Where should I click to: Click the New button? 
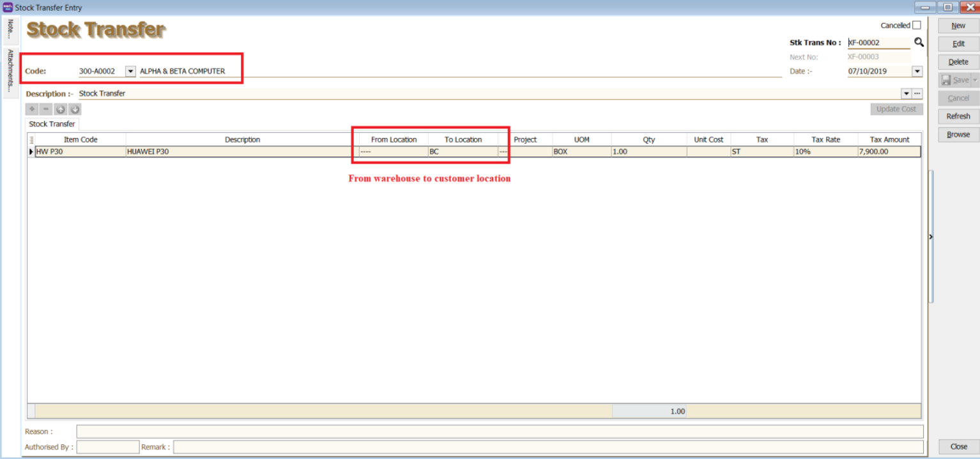click(x=958, y=26)
